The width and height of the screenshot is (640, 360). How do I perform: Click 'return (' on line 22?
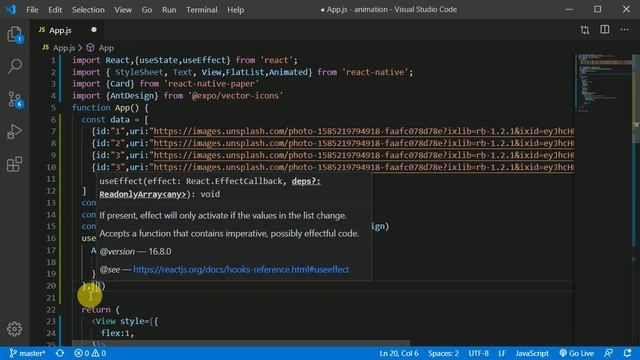click(100, 310)
